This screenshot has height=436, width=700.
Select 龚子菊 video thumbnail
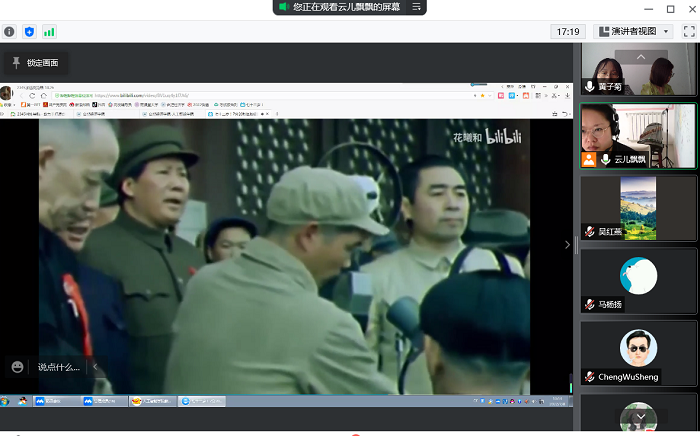point(638,69)
